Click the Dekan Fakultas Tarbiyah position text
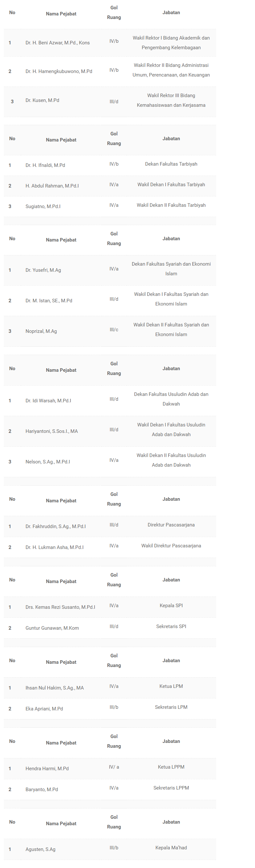Screen dimensions: 255x868 171,164
